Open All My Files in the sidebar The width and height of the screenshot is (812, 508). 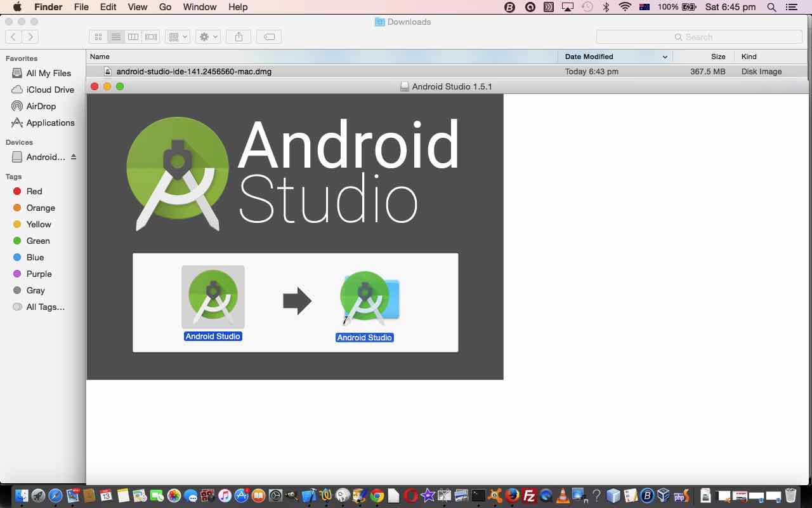42,73
